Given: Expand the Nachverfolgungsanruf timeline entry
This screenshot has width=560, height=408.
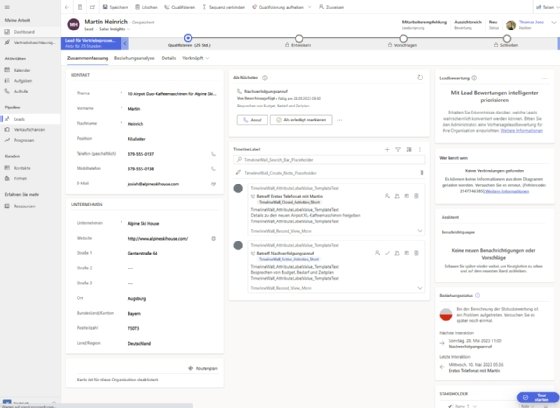Looking at the screenshot, I should point(420,288).
